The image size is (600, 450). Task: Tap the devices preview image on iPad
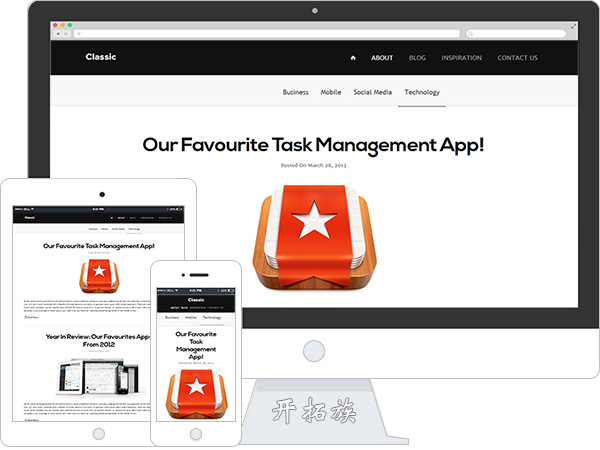point(98,377)
